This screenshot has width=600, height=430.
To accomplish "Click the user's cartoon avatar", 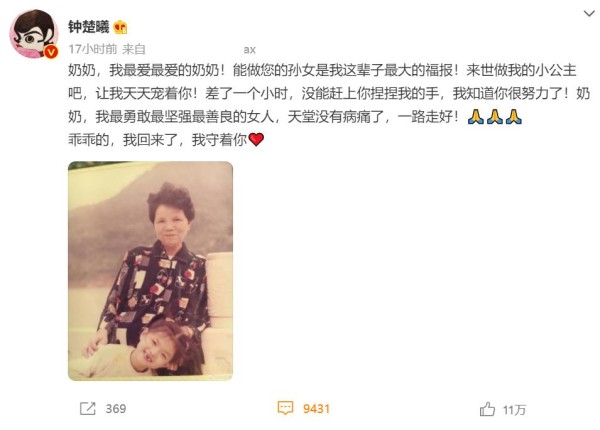I will [34, 34].
